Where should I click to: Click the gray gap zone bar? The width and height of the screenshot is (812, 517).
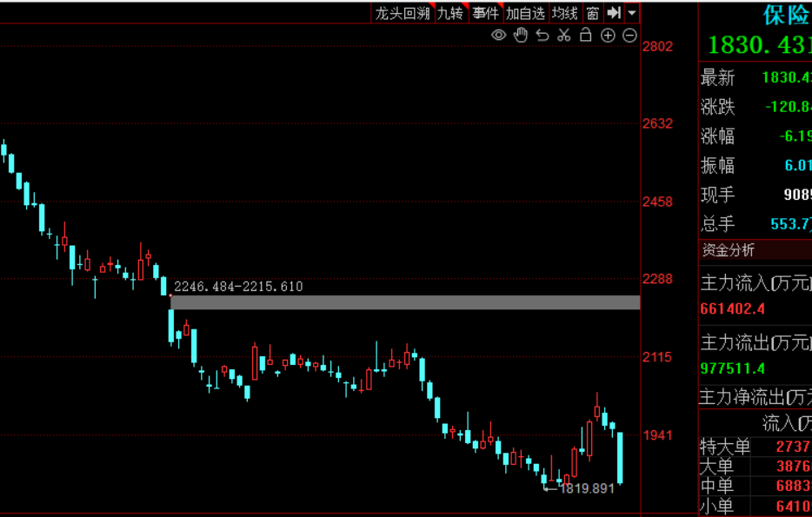(405, 302)
